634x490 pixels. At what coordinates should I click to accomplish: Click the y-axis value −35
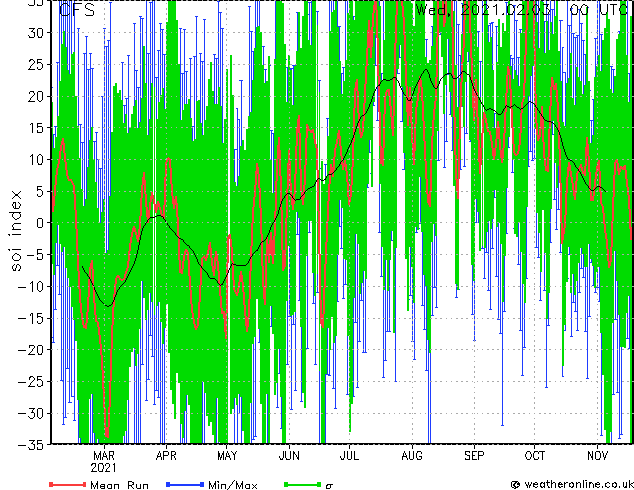pos(33,445)
